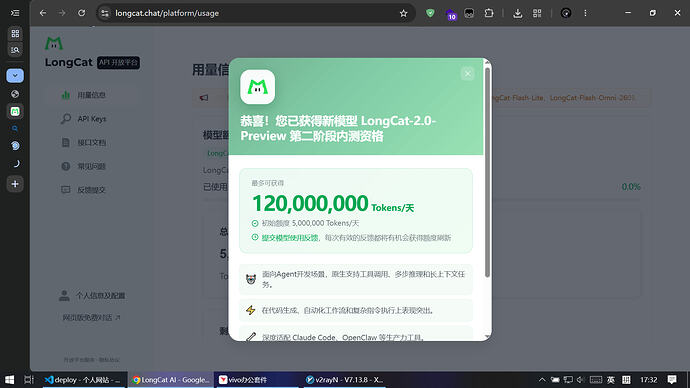Open 用量信息 in the left sidebar
The height and width of the screenshot is (388, 690).
pos(92,95)
